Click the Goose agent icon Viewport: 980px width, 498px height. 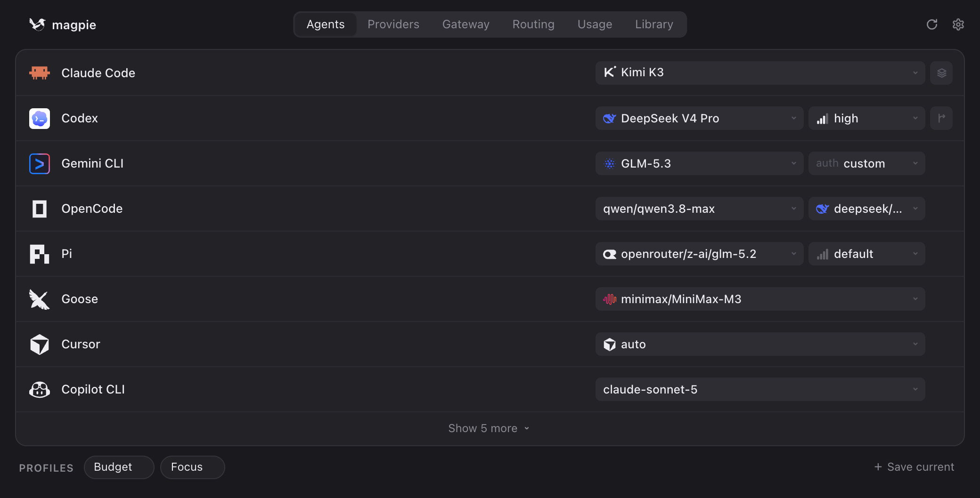pyautogui.click(x=40, y=299)
